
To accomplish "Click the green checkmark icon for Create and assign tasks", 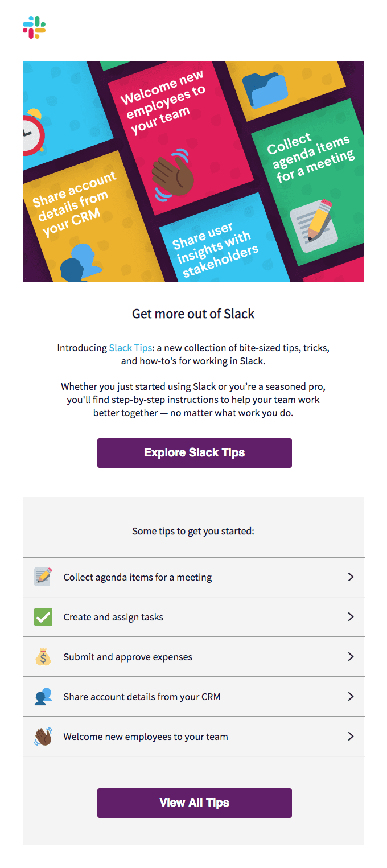I will [43, 617].
